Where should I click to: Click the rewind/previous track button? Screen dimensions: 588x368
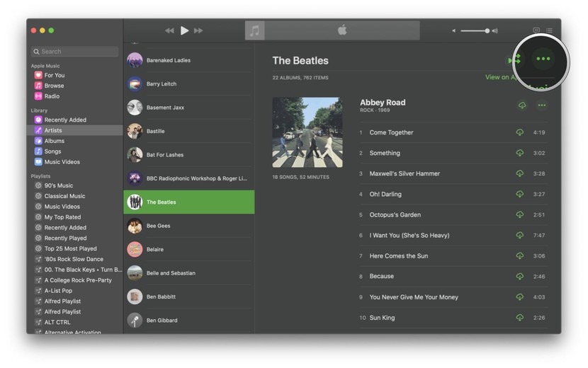pos(169,30)
